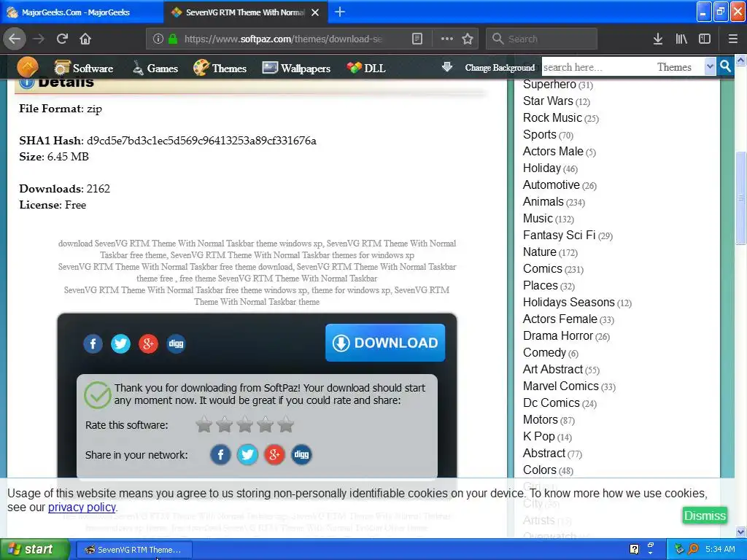Open page actions three-dot menu
The image size is (747, 560).
click(447, 39)
